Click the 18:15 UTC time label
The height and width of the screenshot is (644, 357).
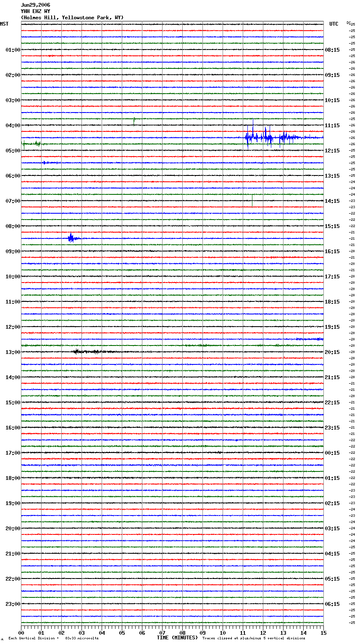pyautogui.click(x=332, y=302)
